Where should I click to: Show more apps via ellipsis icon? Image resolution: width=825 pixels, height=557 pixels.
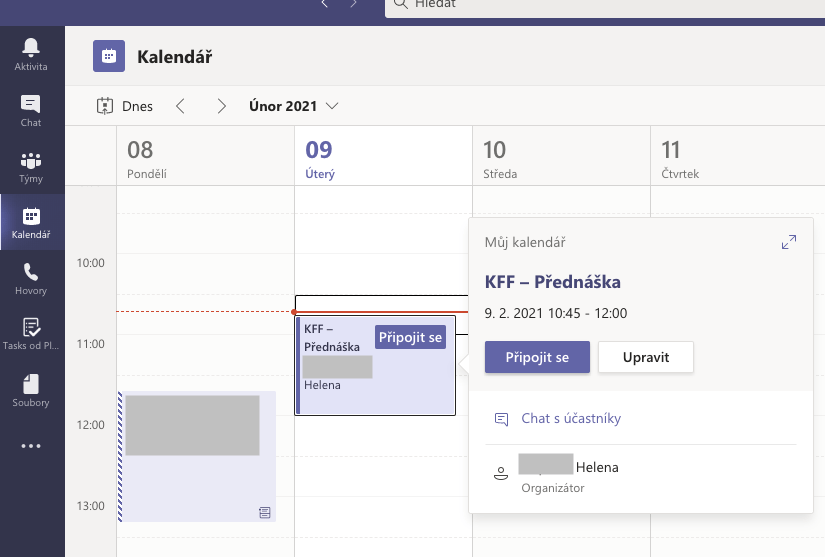pyautogui.click(x=31, y=446)
